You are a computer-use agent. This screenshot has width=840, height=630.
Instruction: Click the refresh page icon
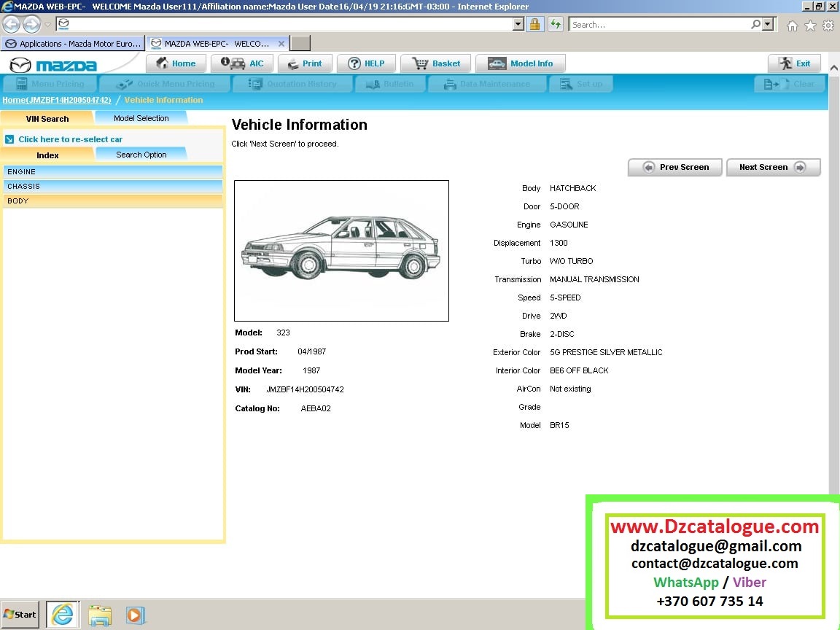(556, 24)
